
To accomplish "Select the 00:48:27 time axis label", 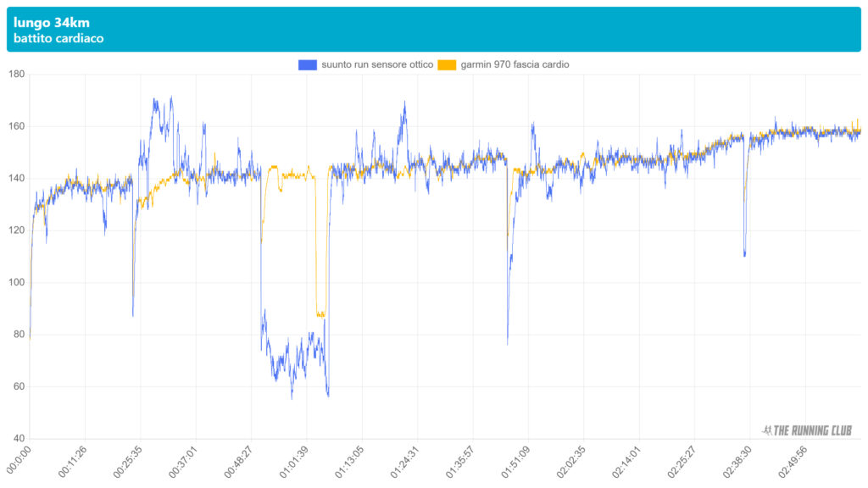I will (239, 458).
